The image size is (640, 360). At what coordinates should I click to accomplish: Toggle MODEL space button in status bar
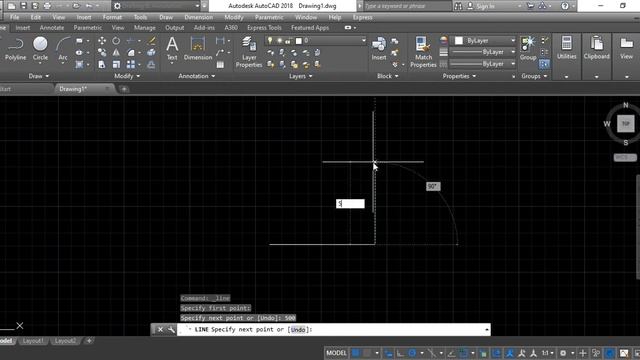[x=336, y=353]
